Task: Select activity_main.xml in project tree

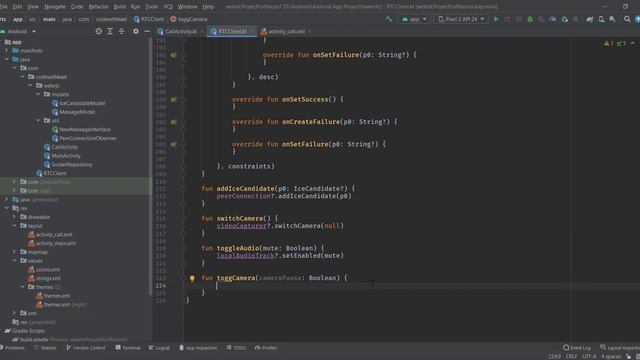Action: pyautogui.click(x=56, y=243)
